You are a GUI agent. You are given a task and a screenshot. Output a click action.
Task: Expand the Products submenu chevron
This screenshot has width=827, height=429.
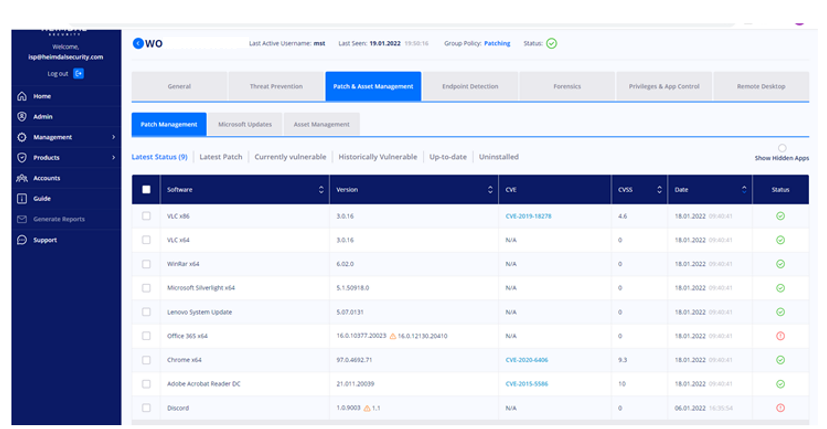pyautogui.click(x=113, y=157)
